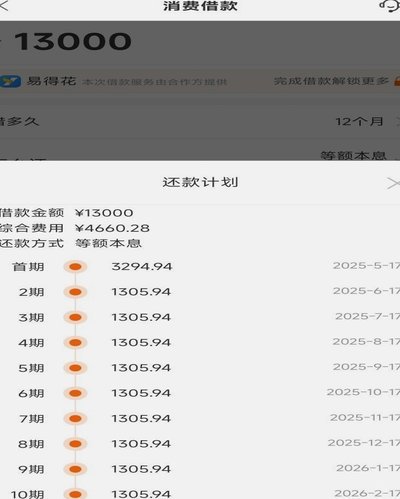Tap the 13000 loan amount field
The height and width of the screenshot is (499, 400).
(x=73, y=42)
